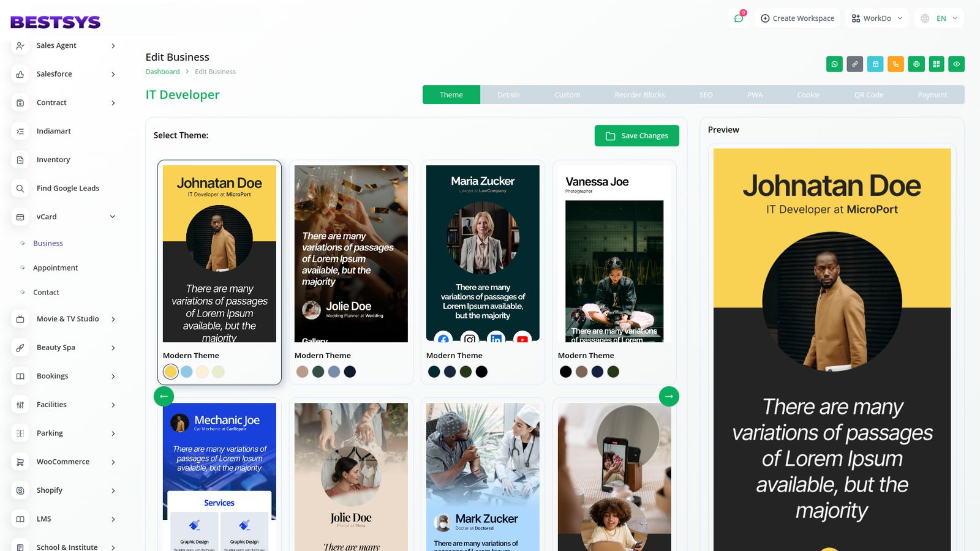Image resolution: width=980 pixels, height=551 pixels.
Task: Open the EN language dropdown
Action: (939, 18)
